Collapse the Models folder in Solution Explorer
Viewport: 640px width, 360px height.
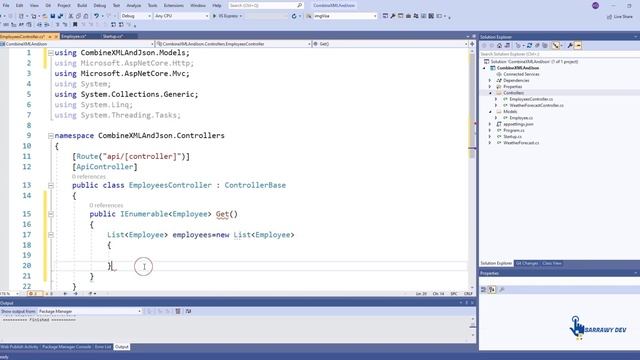click(491, 111)
